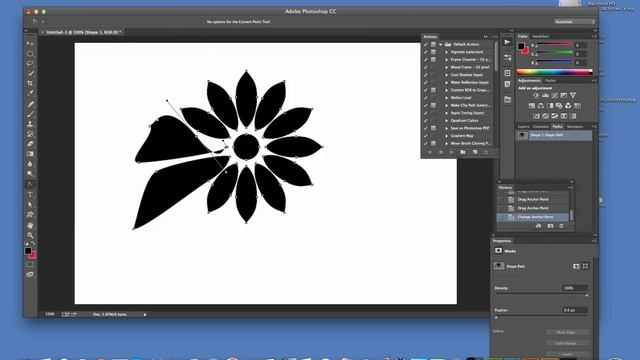Toggle dialog box for Default Actions set
Viewport: 640px width, 360px height.
coord(433,44)
